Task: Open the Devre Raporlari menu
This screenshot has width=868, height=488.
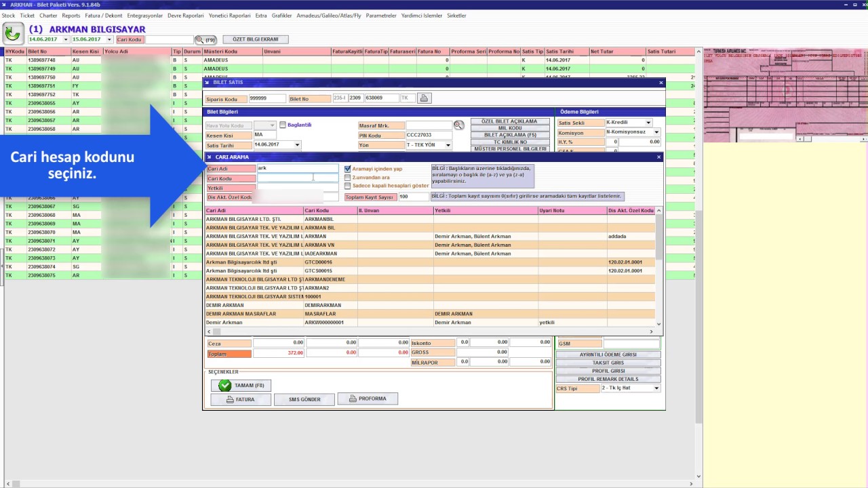Action: [186, 16]
